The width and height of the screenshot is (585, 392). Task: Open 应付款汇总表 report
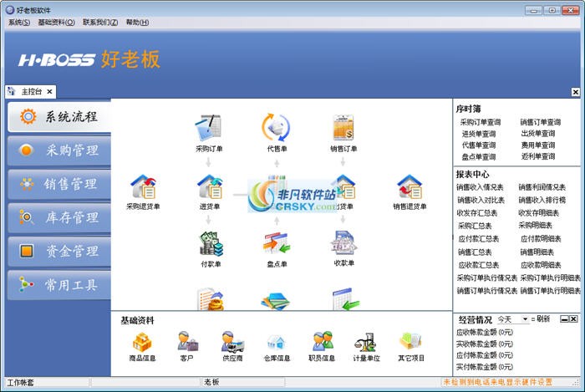pyautogui.click(x=479, y=239)
